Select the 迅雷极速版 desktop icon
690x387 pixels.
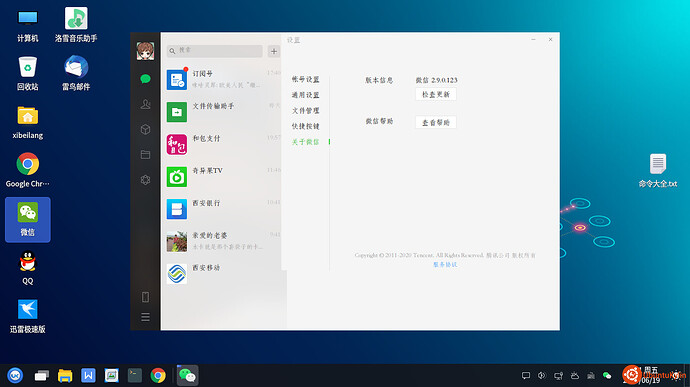(28, 316)
